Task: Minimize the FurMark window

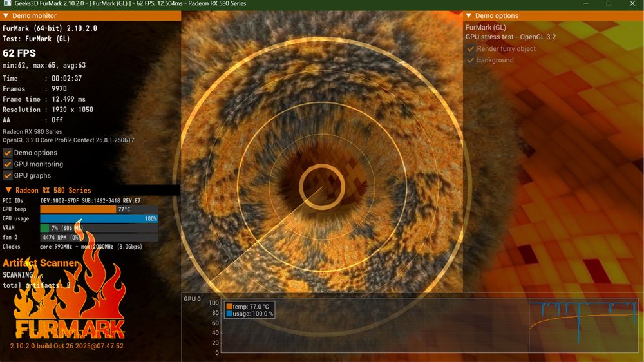Action: pos(585,3)
